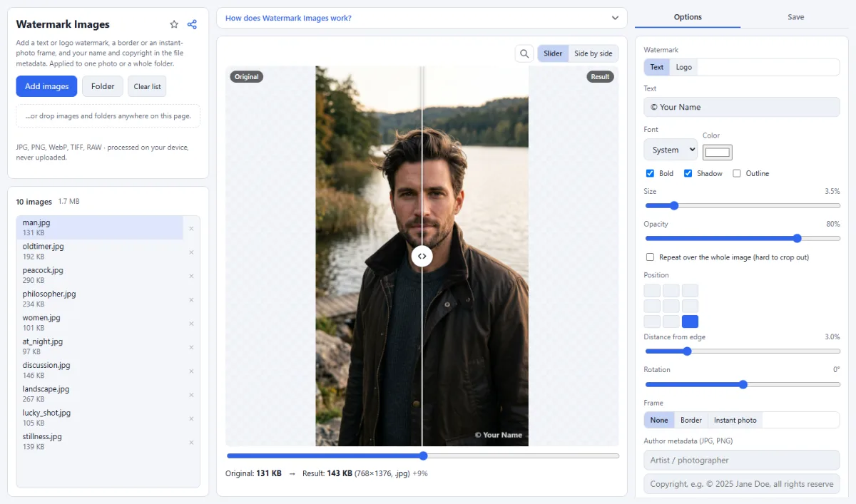Viewport: 856px width, 504px height.
Task: Click the star favorite icon
Action: pyautogui.click(x=174, y=24)
